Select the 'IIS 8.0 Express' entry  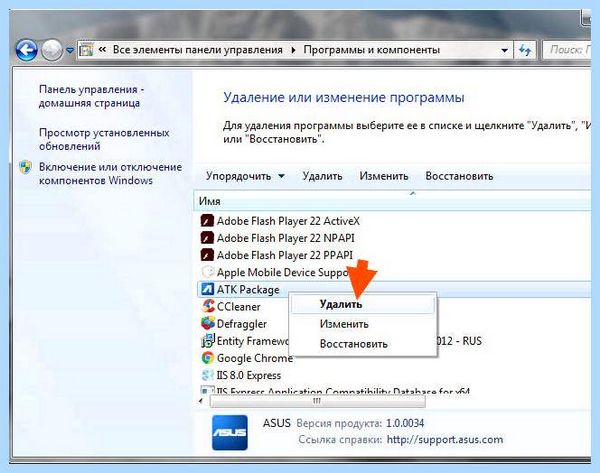[x=241, y=375]
